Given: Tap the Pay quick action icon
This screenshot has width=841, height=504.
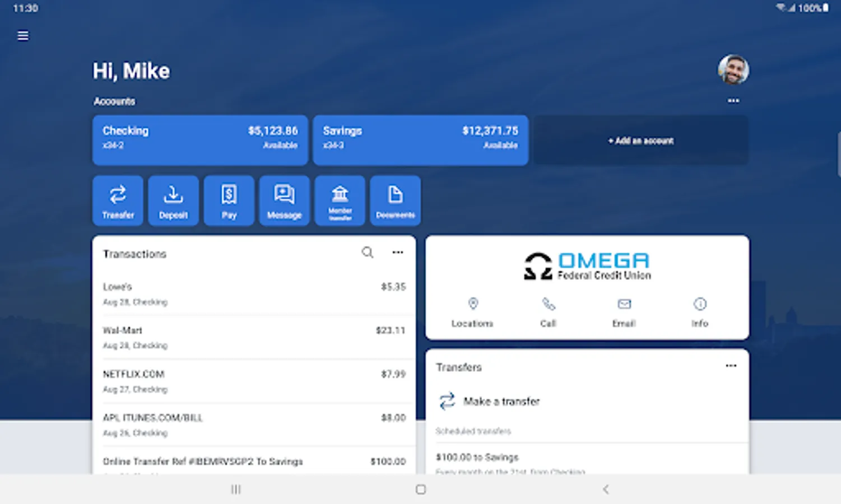Looking at the screenshot, I should tap(229, 200).
